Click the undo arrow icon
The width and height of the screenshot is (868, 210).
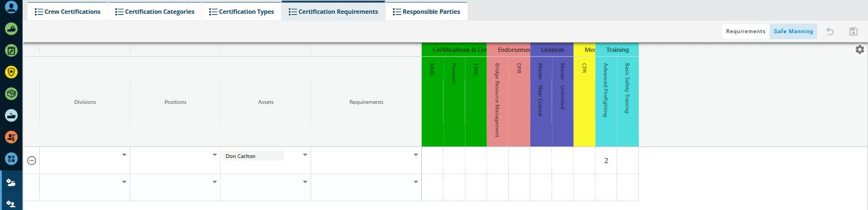[830, 32]
